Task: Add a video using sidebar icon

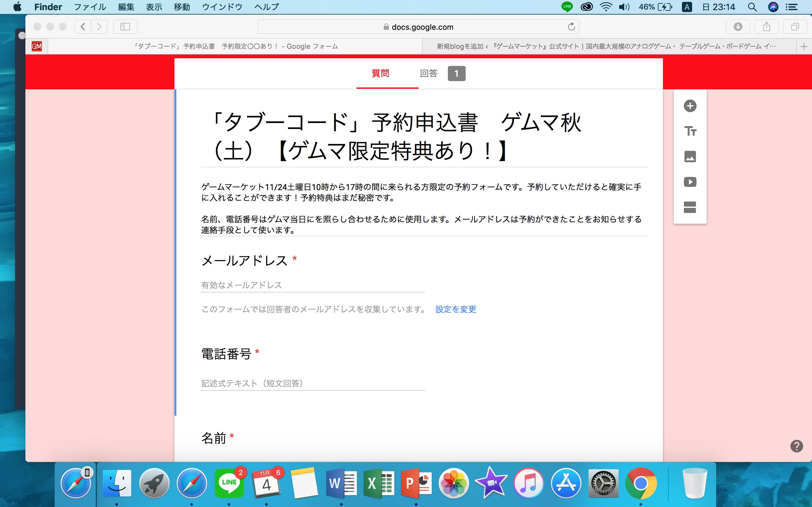Action: click(690, 182)
